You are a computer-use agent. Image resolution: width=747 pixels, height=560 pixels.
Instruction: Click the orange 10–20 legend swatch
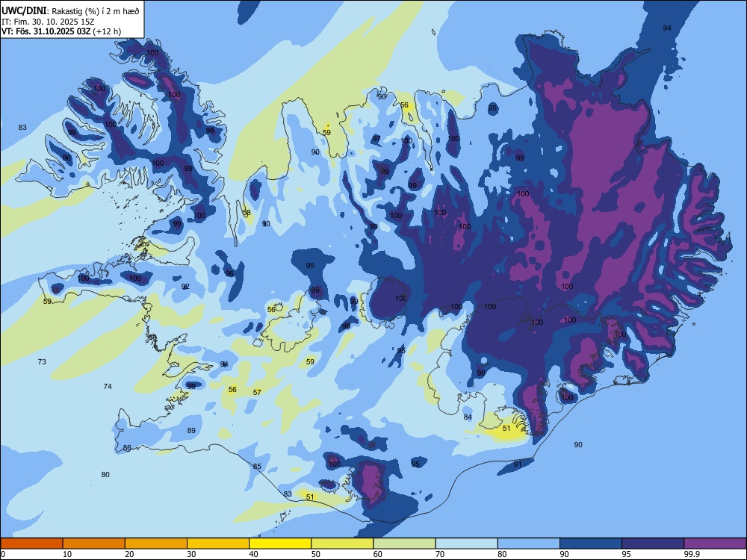pos(94,544)
